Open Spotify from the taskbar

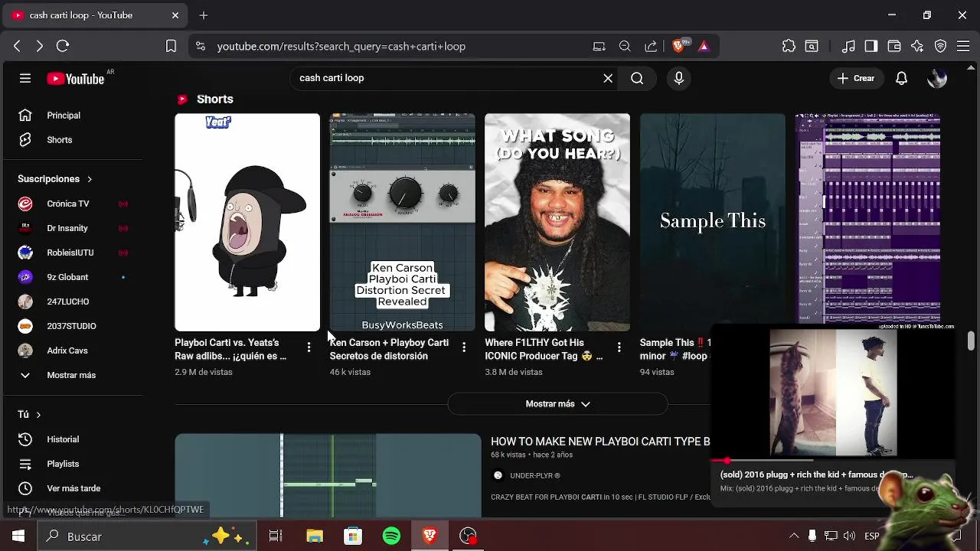coord(391,536)
